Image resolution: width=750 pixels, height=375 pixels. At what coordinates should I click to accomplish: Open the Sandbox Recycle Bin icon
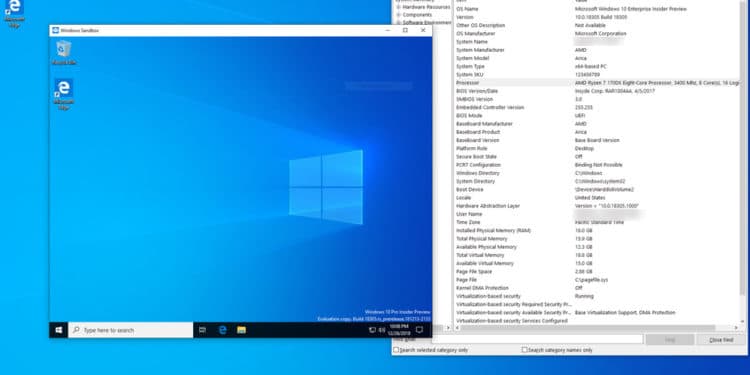(x=64, y=53)
